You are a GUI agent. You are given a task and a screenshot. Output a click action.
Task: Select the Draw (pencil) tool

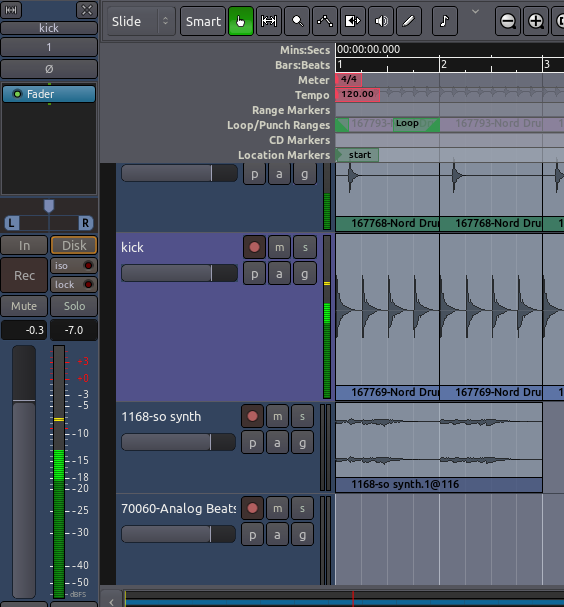click(409, 21)
